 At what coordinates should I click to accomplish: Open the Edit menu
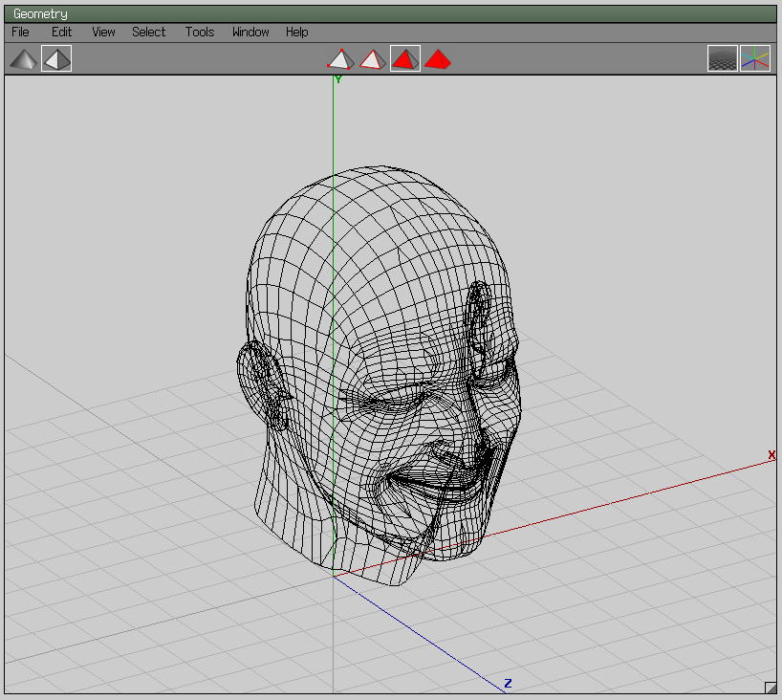(x=61, y=32)
